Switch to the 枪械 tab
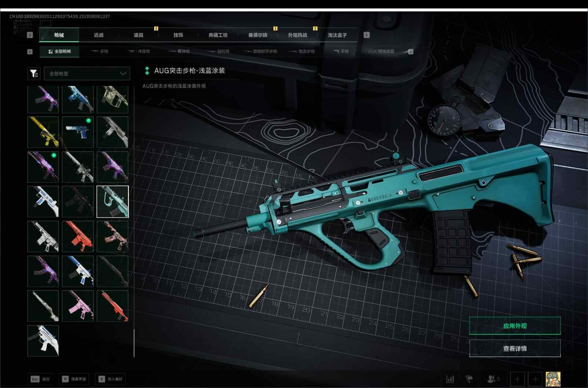The height and width of the screenshot is (388, 588). pyautogui.click(x=59, y=35)
